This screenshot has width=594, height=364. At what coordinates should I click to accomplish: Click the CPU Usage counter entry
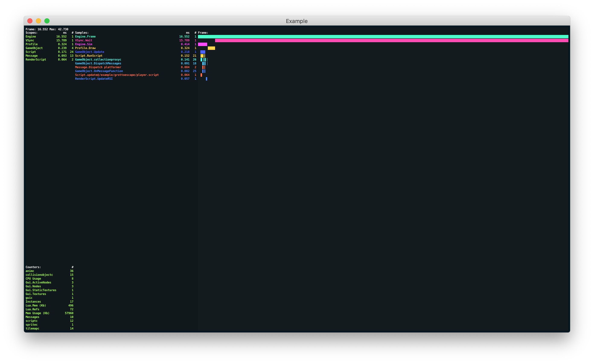pyautogui.click(x=33, y=279)
